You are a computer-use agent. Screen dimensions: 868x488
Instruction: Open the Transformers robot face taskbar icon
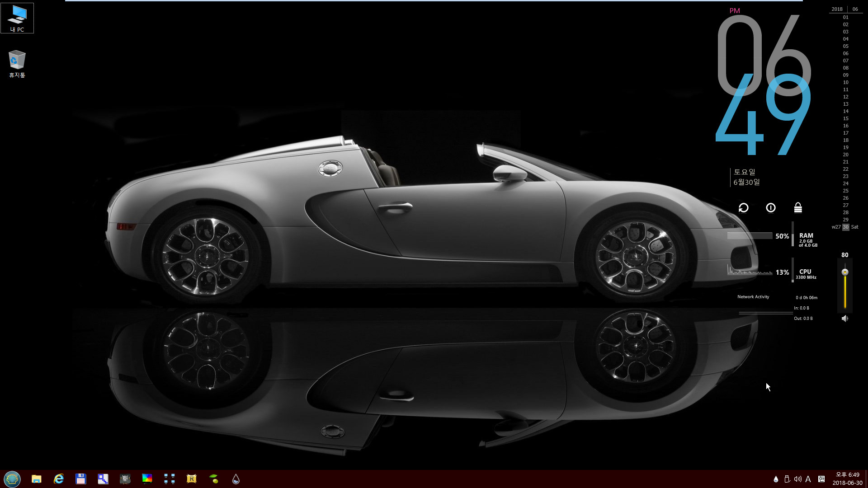coord(125,479)
